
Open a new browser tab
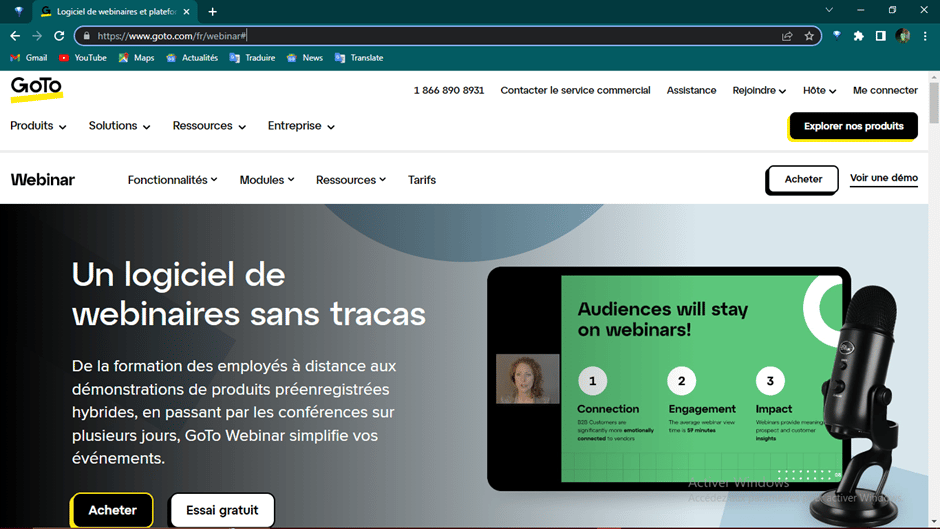pos(212,11)
